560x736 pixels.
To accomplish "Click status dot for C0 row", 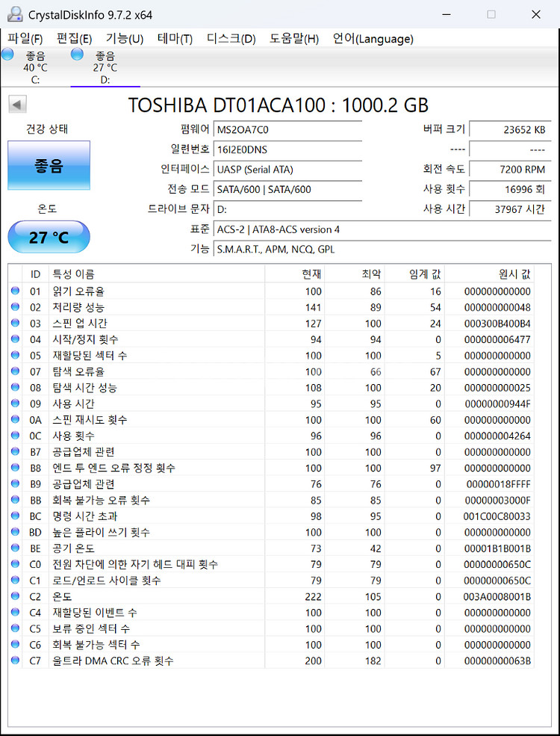I will tap(15, 563).
